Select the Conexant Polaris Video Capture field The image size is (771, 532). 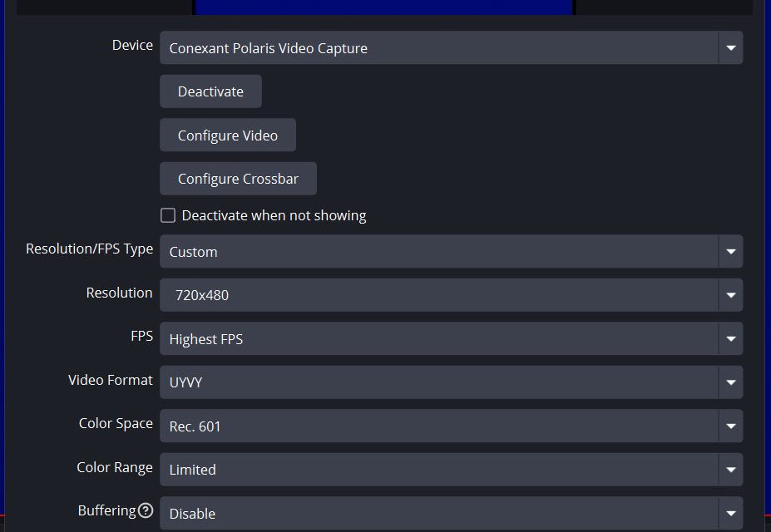click(438, 48)
